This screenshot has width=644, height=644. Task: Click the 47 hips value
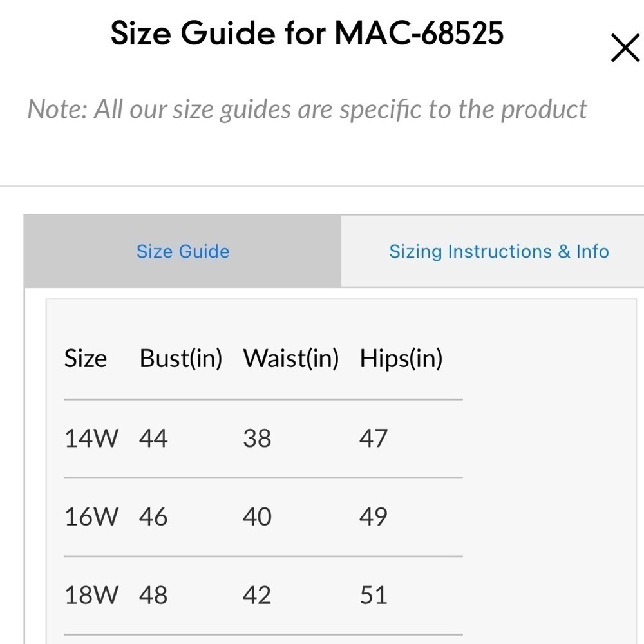pyautogui.click(x=374, y=438)
